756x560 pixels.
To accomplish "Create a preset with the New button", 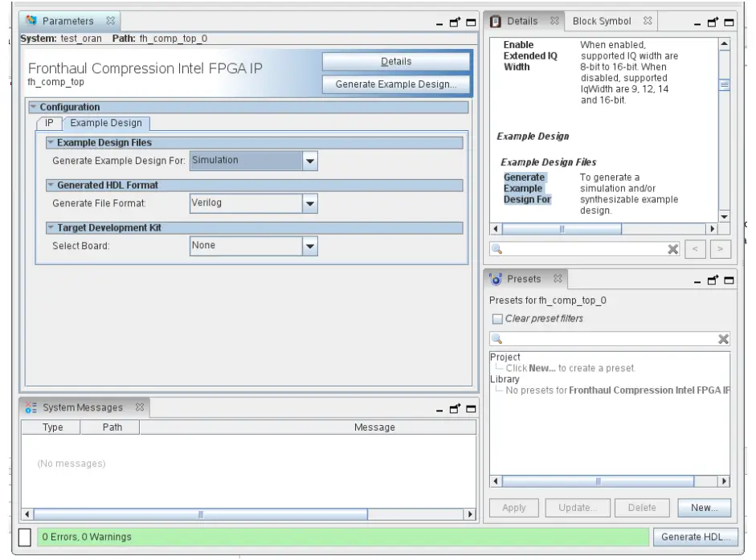I will pyautogui.click(x=704, y=507).
